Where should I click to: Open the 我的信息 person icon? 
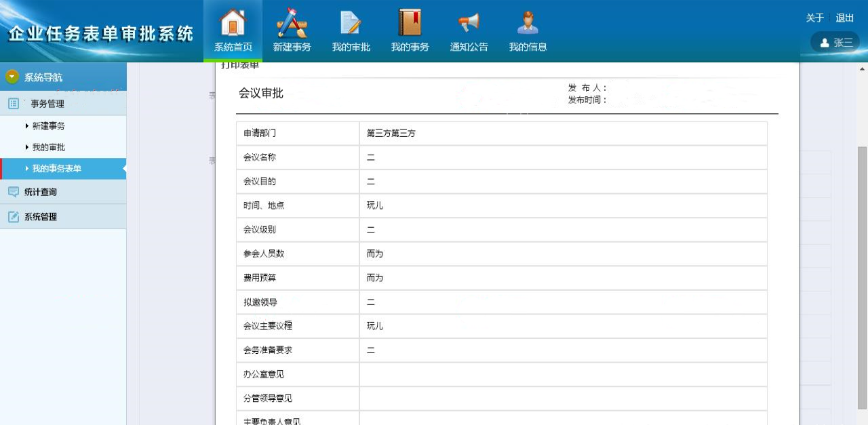(528, 22)
